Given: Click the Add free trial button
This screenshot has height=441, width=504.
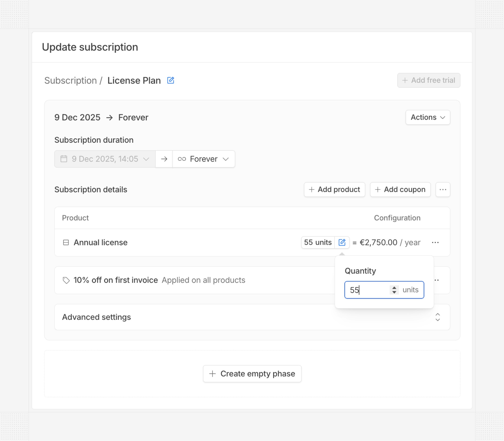Looking at the screenshot, I should pos(428,80).
